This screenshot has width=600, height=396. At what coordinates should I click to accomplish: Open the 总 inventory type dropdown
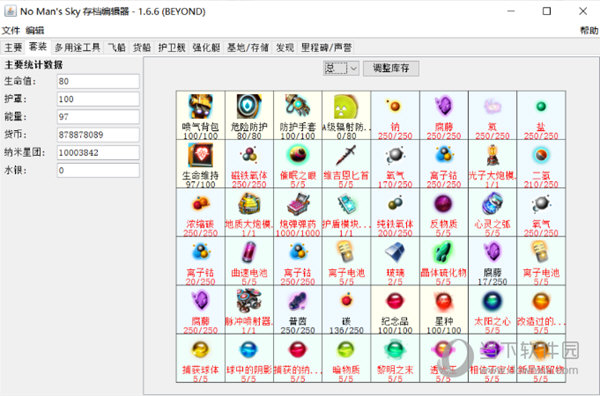click(341, 68)
